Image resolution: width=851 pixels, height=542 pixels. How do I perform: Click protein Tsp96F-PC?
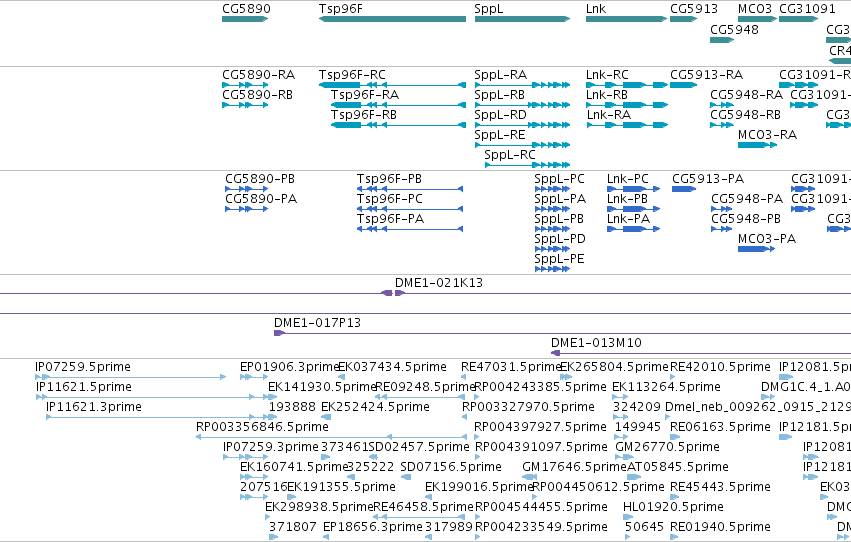coord(410,209)
